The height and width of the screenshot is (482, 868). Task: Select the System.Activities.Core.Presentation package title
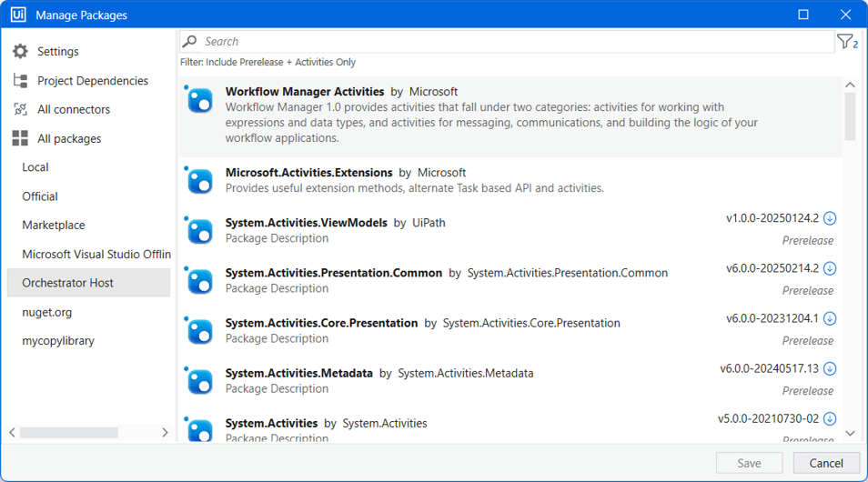point(321,323)
